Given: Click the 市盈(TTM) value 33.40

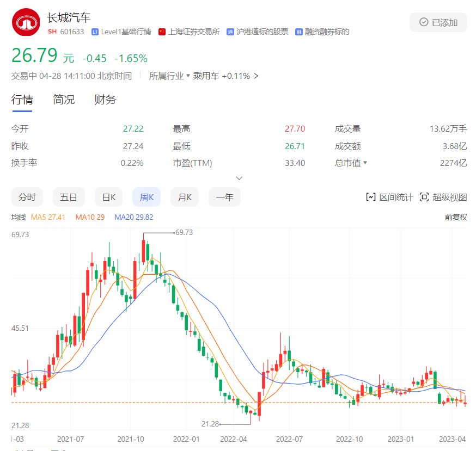Looking at the screenshot, I should pyautogui.click(x=295, y=163).
